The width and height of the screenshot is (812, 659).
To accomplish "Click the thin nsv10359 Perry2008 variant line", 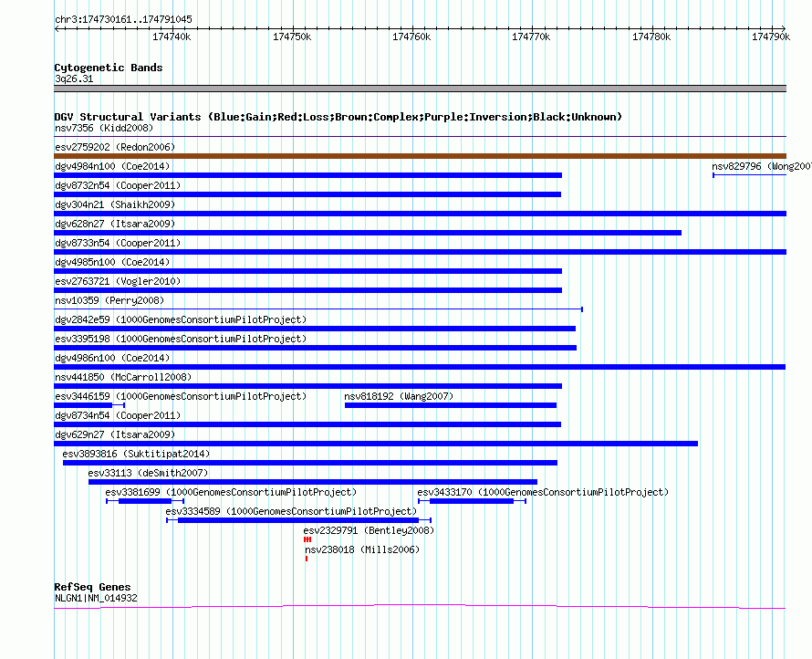I will [318, 309].
